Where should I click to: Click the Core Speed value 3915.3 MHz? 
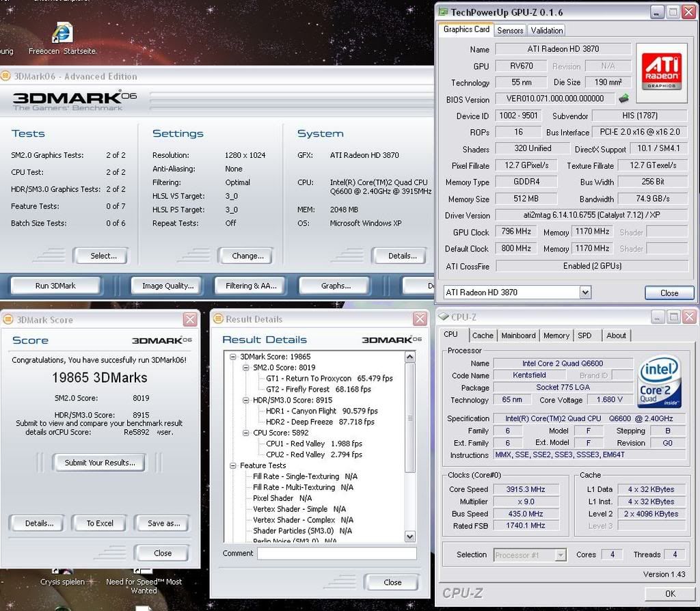coord(526,489)
